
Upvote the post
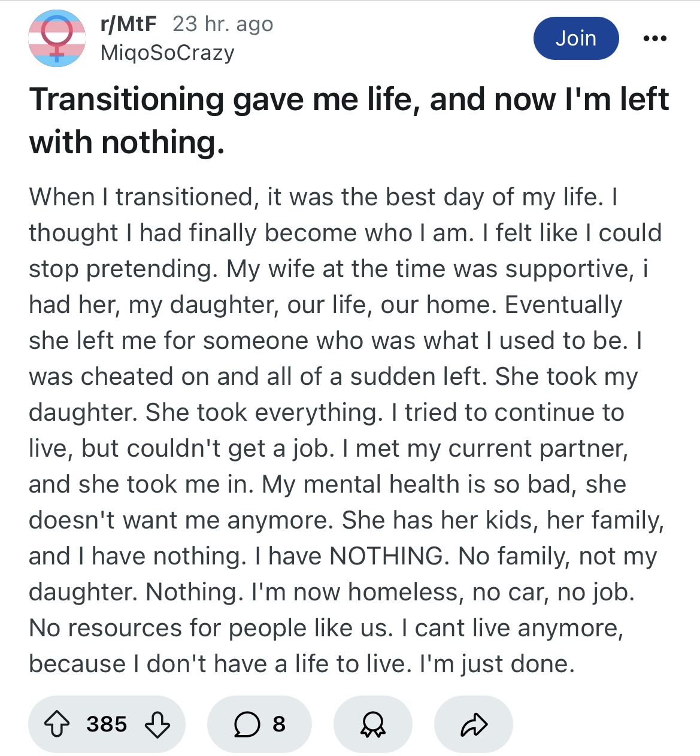tap(57, 724)
